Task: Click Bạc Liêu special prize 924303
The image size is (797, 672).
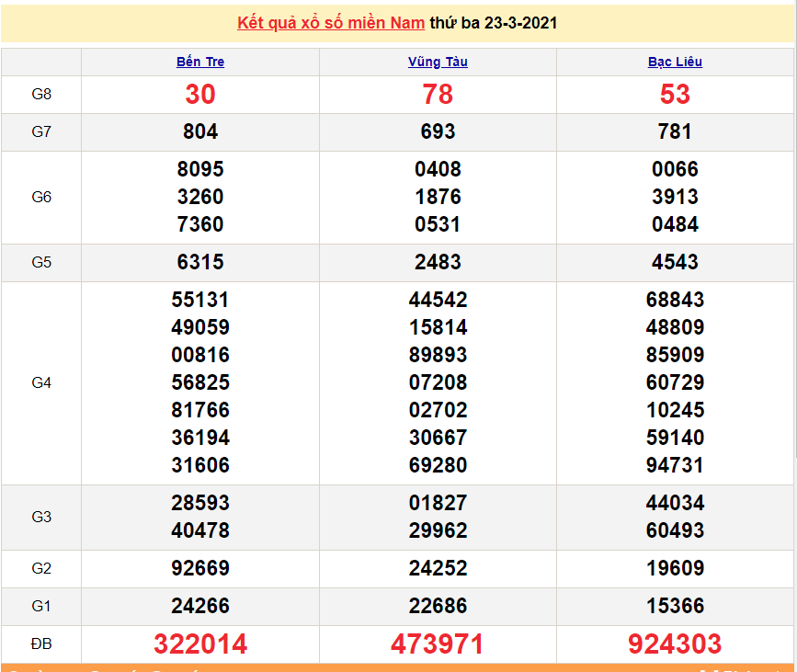Action: pyautogui.click(x=675, y=644)
